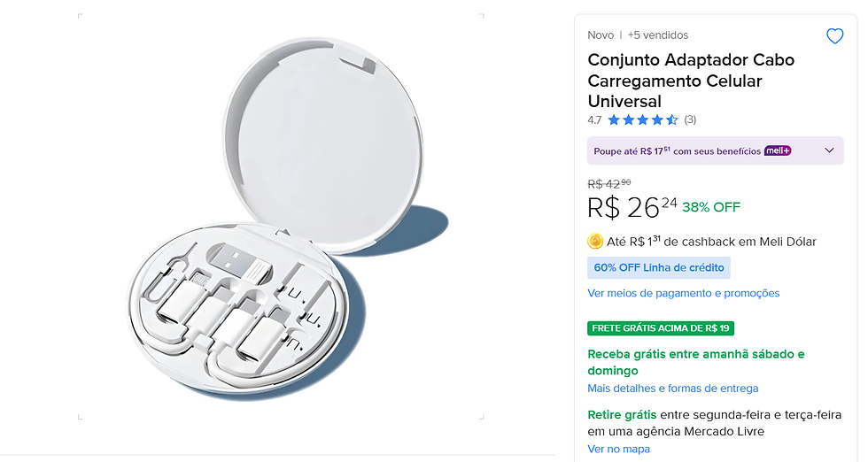Screen dimensions: 868x462
Task: Click the star rating icons
Action: (643, 119)
